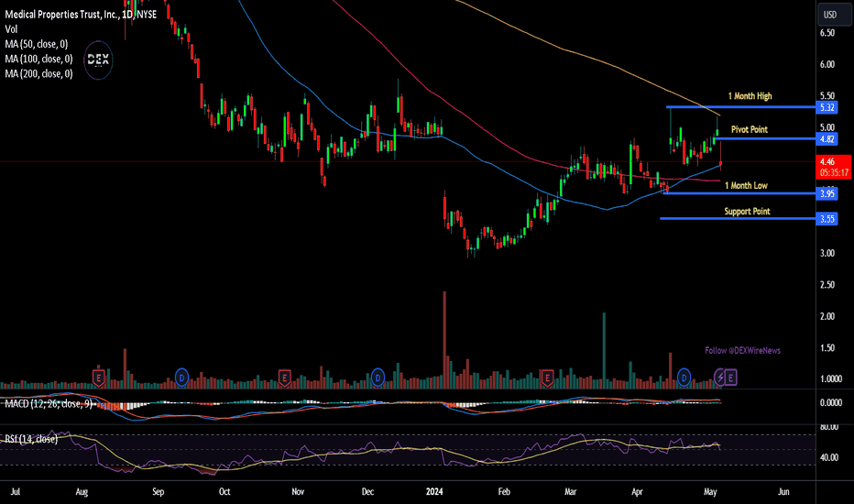Select the 1 Month High annotation
Screen dimensions: 854x504
750,96
